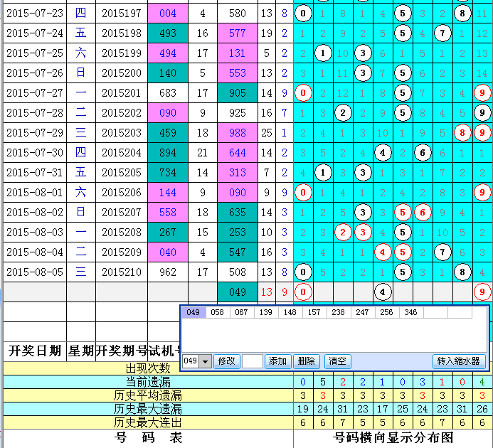Click the black circled 4 in the prediction row
The height and width of the screenshot is (448, 493).
[x=383, y=292]
